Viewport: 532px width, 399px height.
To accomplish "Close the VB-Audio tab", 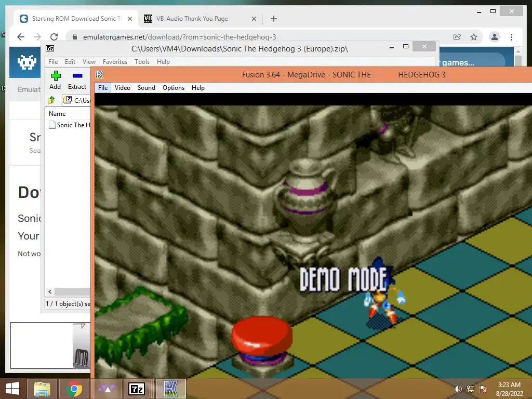I will coord(254,19).
